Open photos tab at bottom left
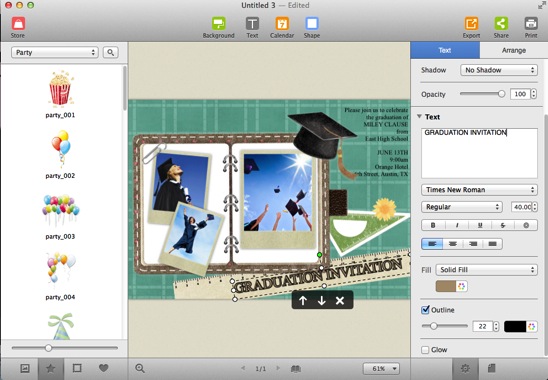 (25, 368)
